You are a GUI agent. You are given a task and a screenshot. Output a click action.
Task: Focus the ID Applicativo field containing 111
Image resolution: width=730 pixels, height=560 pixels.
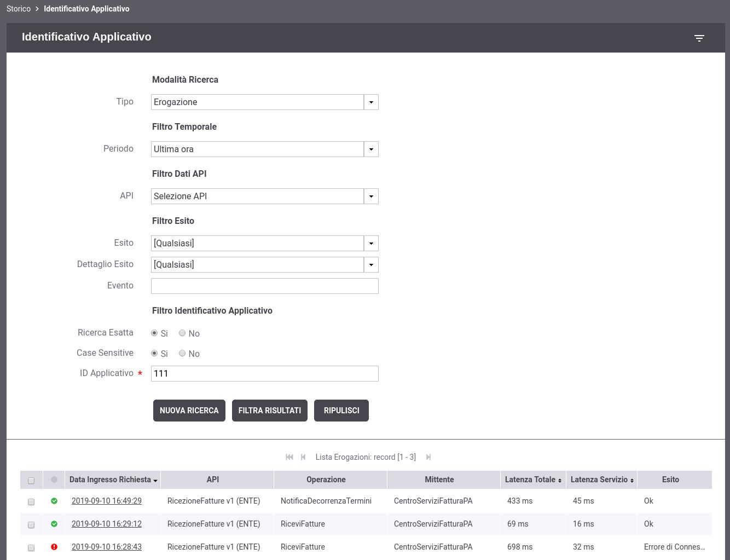(x=265, y=373)
